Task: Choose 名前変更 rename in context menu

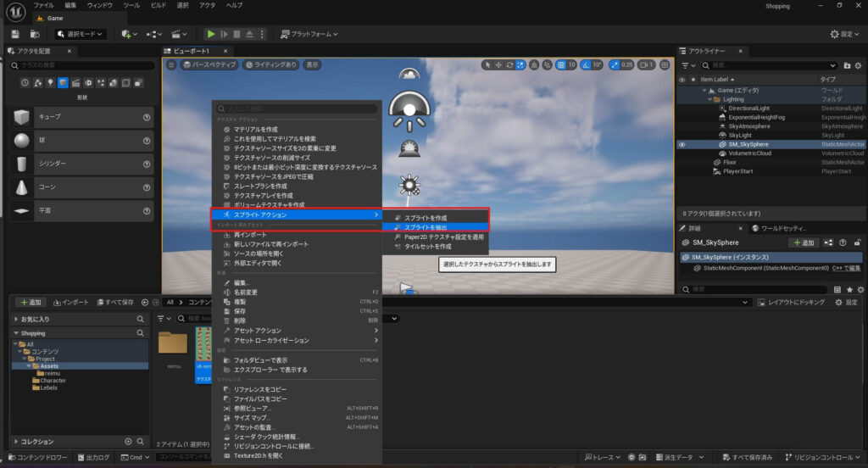Action: (x=245, y=292)
